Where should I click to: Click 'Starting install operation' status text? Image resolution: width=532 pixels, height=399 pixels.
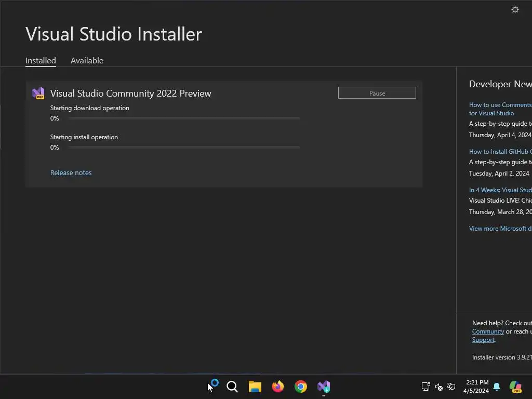click(x=84, y=137)
